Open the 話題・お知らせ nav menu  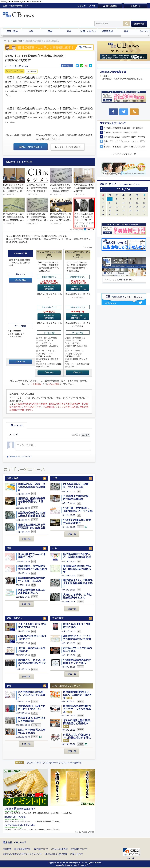click(88, 31)
